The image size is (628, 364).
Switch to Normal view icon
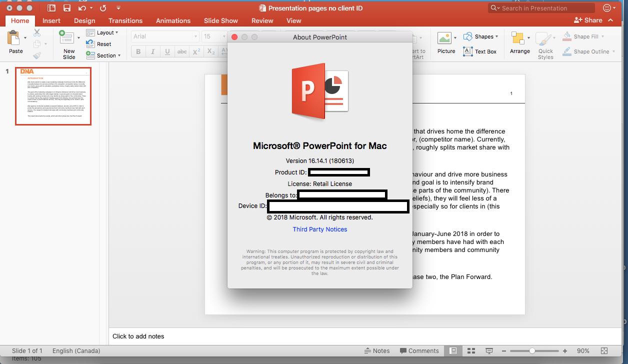453,351
